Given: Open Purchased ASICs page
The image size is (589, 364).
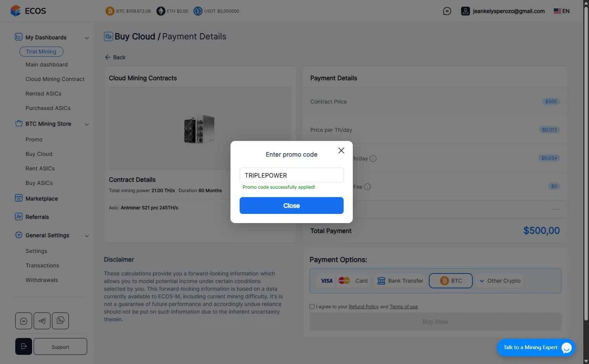Looking at the screenshot, I should click(48, 108).
